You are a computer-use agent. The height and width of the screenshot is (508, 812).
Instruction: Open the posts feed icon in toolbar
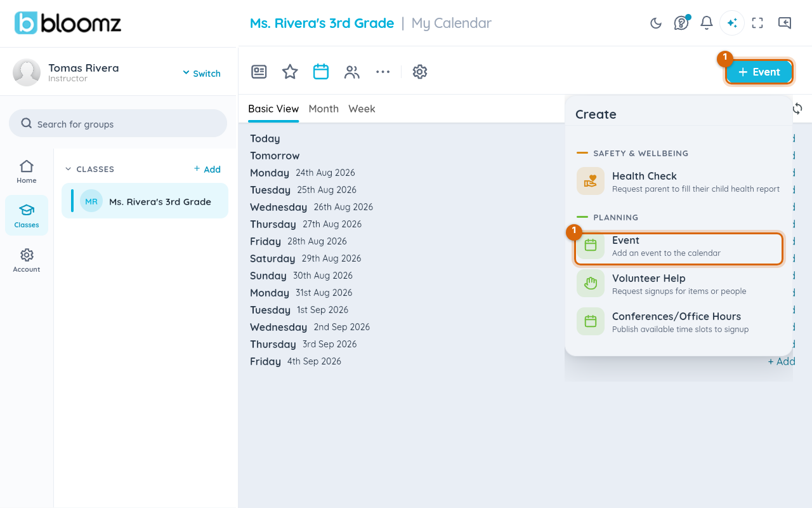[259, 72]
